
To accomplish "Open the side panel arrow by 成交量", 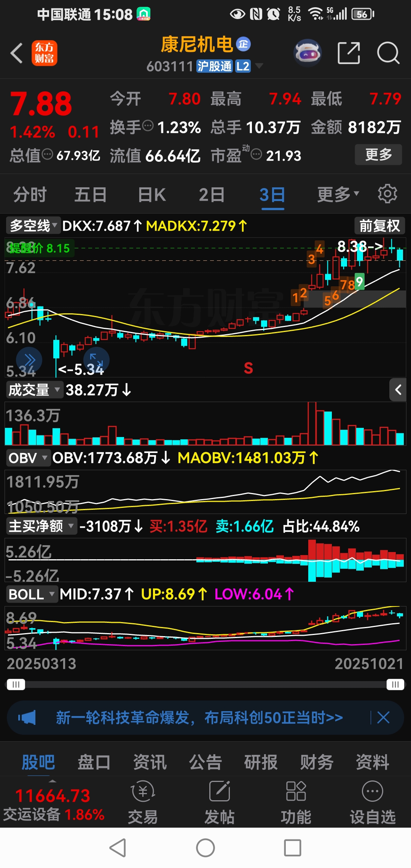I will point(398,390).
